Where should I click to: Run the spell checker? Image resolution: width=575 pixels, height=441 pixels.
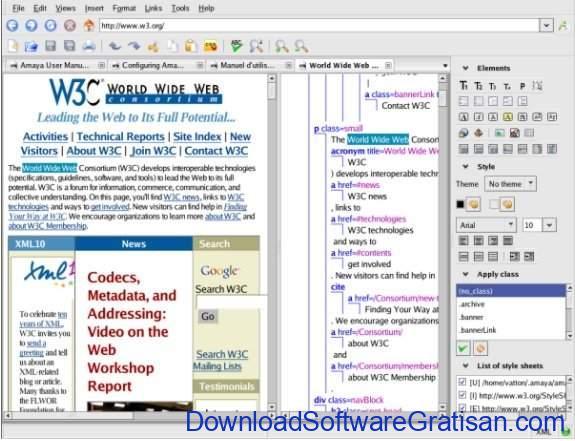coord(237,46)
